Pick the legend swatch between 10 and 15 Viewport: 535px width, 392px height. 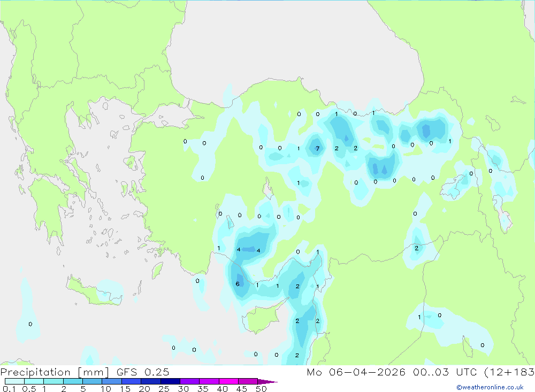(112, 381)
